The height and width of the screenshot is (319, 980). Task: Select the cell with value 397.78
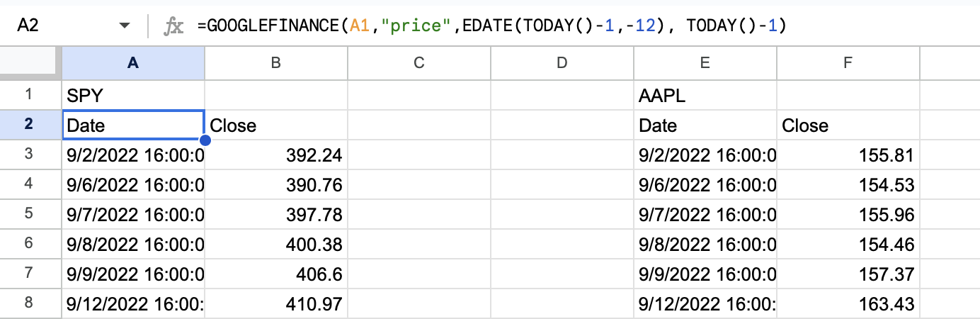276,214
